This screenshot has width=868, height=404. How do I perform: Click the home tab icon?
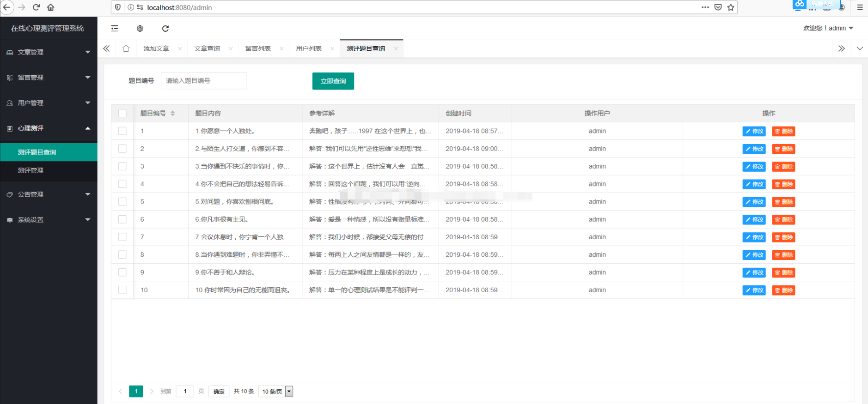click(126, 48)
